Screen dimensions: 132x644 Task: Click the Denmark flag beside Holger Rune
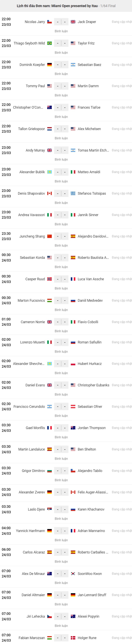click(73, 638)
